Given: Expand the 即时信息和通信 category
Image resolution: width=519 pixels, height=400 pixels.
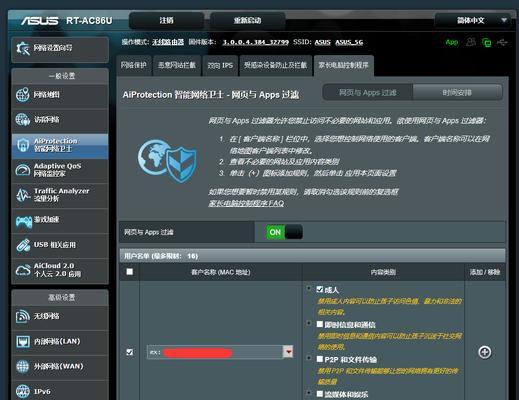Looking at the screenshot, I should [309, 323].
